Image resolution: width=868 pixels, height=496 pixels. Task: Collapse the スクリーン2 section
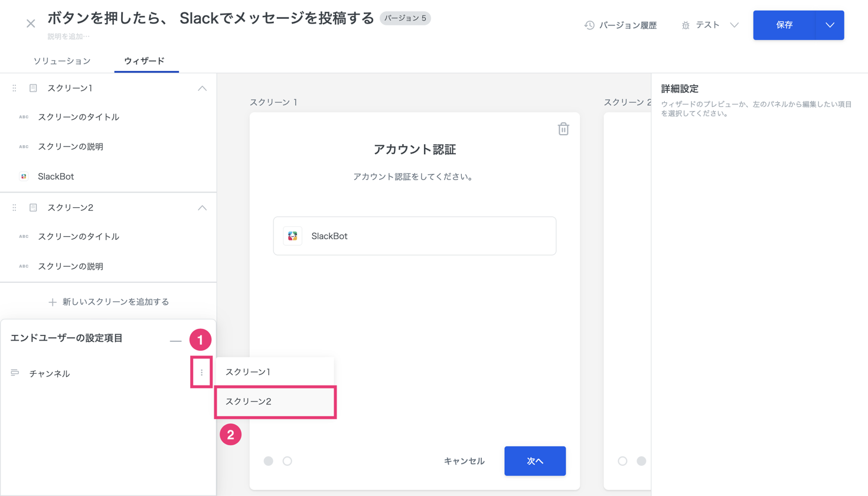[202, 208]
